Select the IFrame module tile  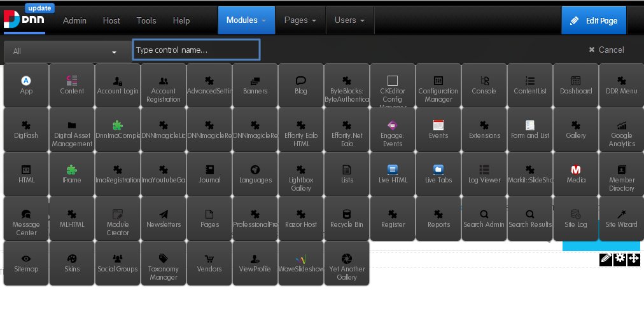[72, 174]
